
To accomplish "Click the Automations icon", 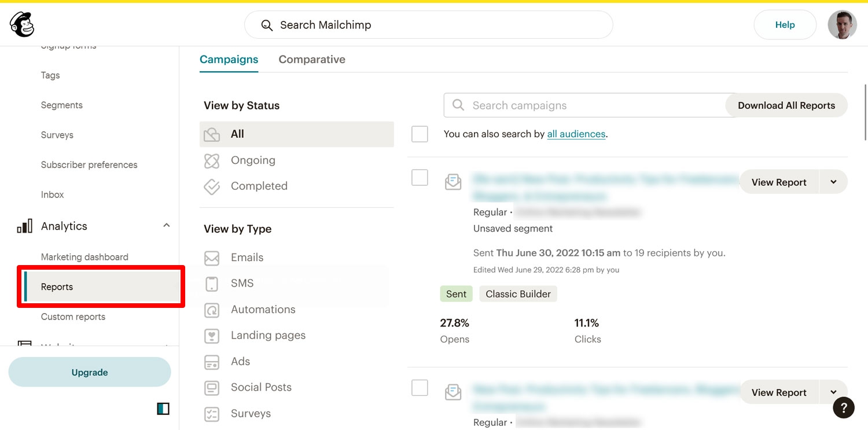I will [x=212, y=310].
